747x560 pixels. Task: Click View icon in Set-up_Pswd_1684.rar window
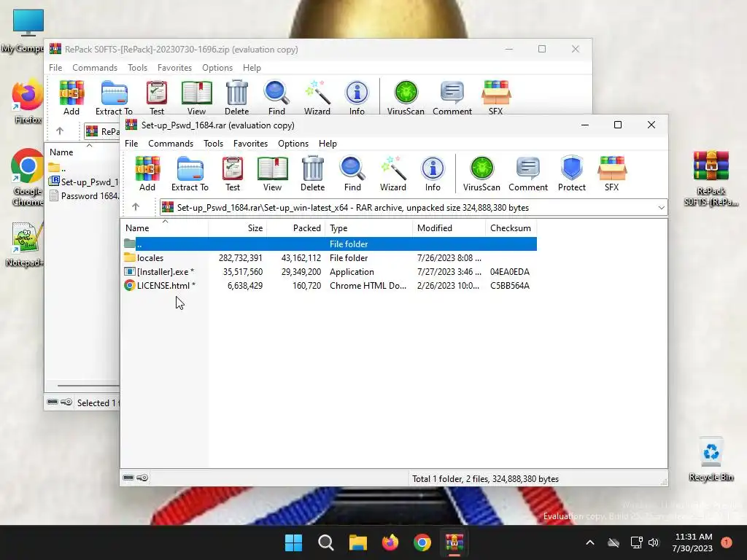tap(273, 174)
